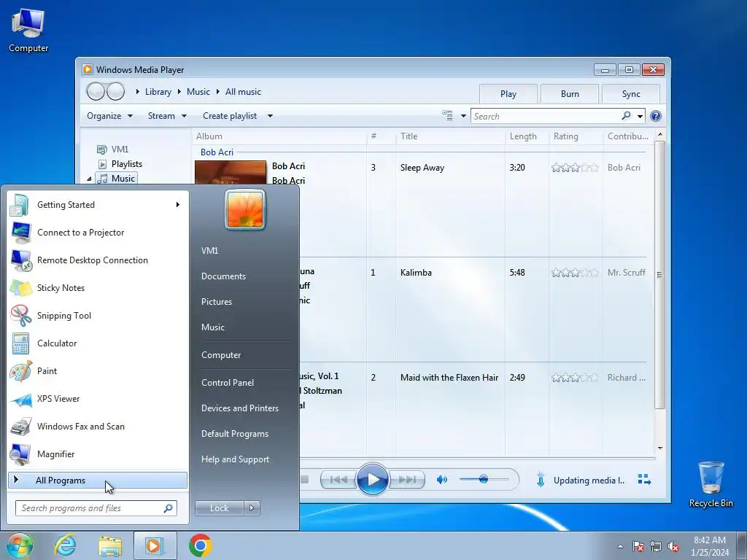
Task: Launch Sticky Notes
Action: click(97, 287)
